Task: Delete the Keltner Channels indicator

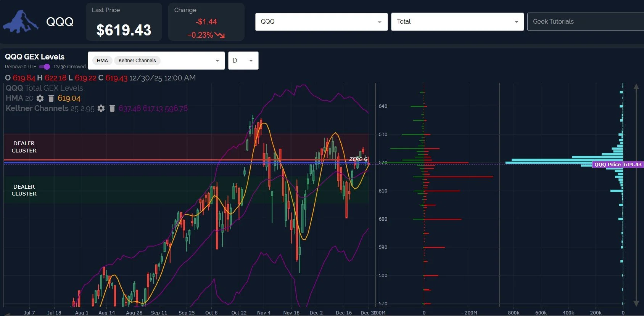Action: pyautogui.click(x=112, y=108)
